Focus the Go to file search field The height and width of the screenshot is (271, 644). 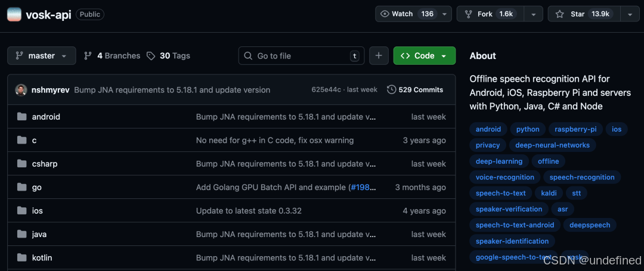click(302, 56)
